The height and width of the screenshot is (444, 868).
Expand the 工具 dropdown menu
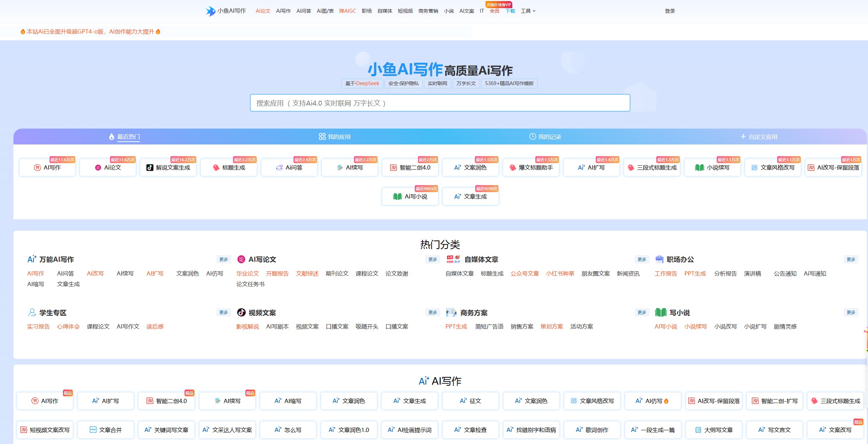[528, 11]
